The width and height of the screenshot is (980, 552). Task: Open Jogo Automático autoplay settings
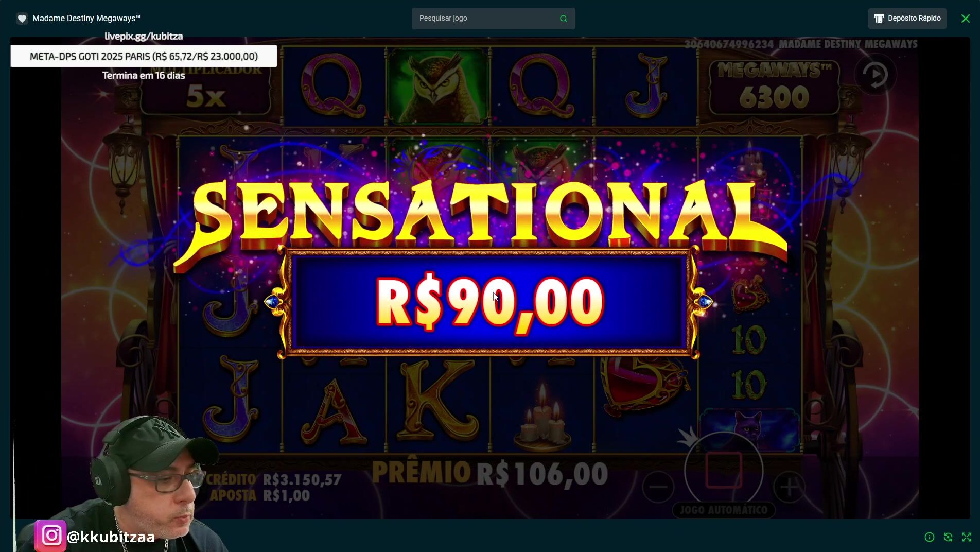click(723, 510)
